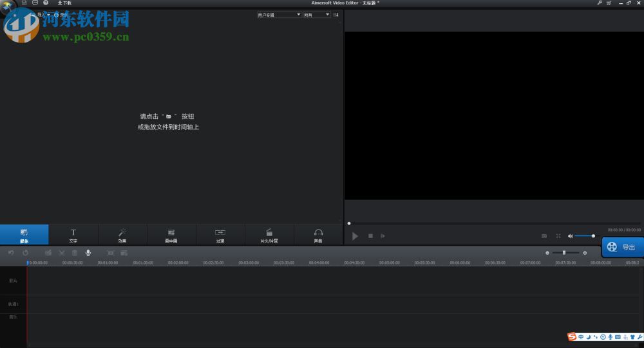The width and height of the screenshot is (644, 348).
Task: Click the IME wrench settings icon
Action: [x=640, y=337]
